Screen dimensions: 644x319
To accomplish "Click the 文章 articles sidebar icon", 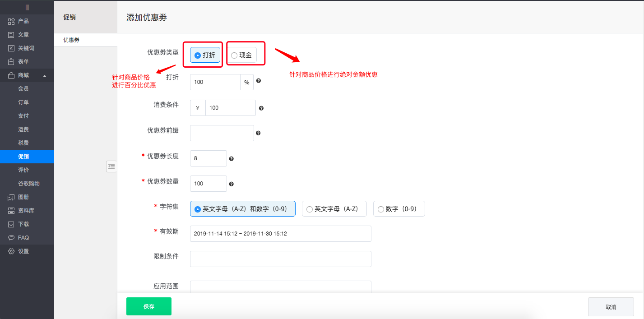I will [x=11, y=35].
